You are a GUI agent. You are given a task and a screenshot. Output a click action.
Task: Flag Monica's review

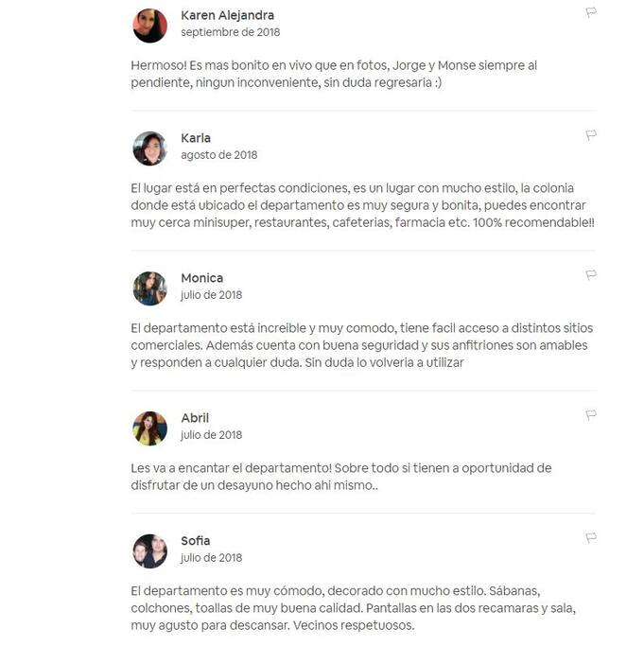591,275
